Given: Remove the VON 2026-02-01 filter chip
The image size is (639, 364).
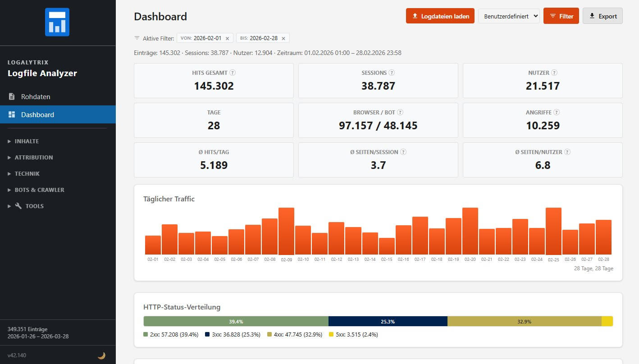Looking at the screenshot, I should 228,38.
